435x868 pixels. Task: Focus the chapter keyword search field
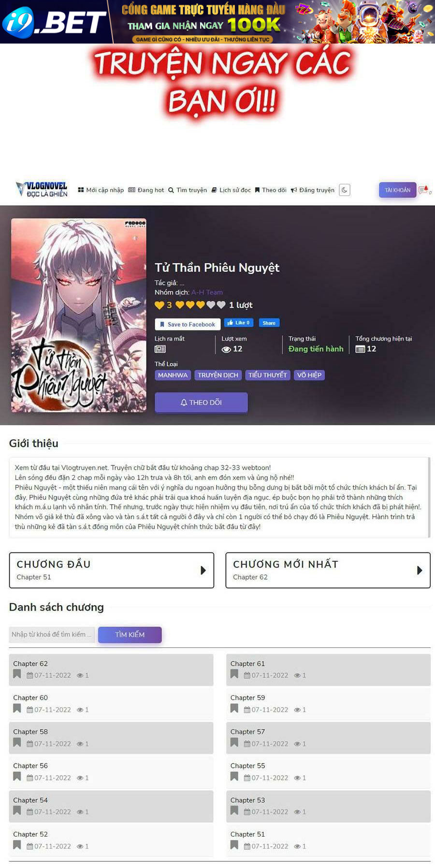(52, 634)
